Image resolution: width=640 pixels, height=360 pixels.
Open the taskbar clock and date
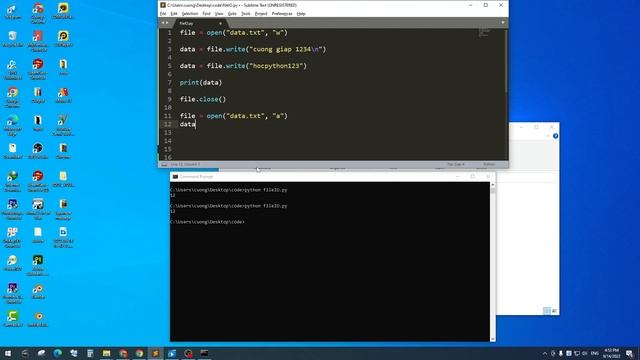click(x=611, y=353)
